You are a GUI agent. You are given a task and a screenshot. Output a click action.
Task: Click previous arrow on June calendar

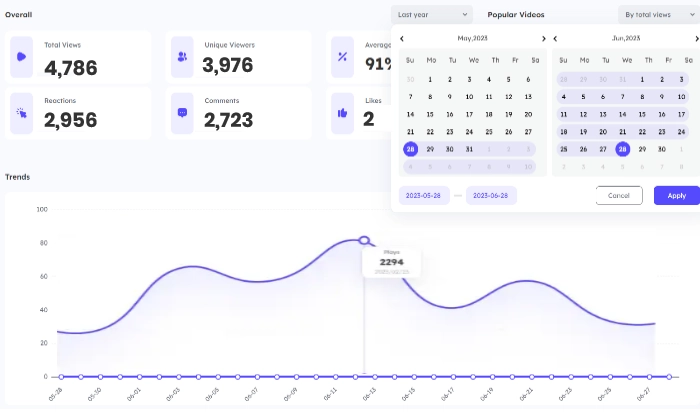click(555, 39)
